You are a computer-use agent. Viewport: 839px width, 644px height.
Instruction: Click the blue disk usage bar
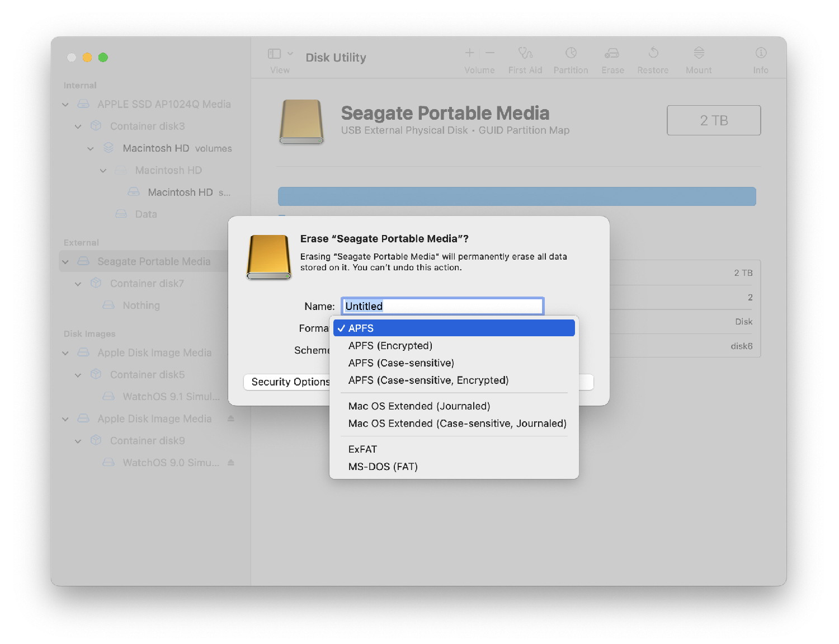pos(517,196)
